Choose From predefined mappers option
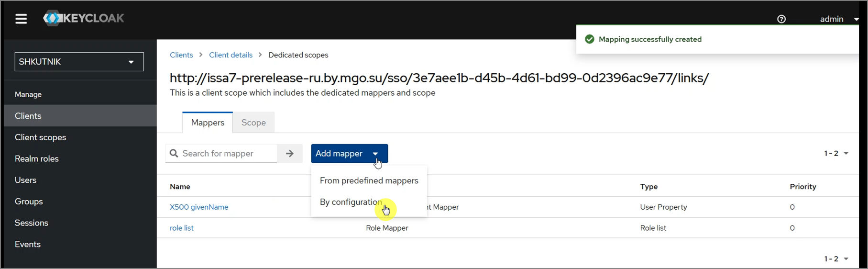The height and width of the screenshot is (269, 868). pyautogui.click(x=369, y=181)
